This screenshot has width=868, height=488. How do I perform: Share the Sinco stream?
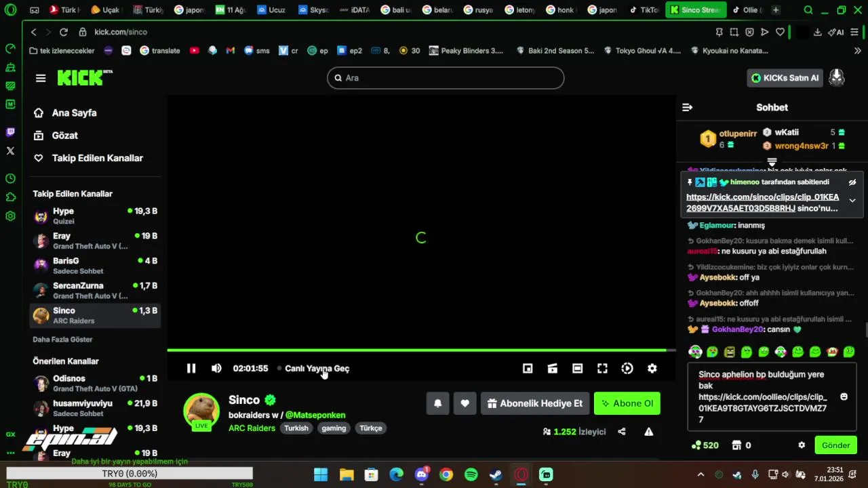coord(622,432)
